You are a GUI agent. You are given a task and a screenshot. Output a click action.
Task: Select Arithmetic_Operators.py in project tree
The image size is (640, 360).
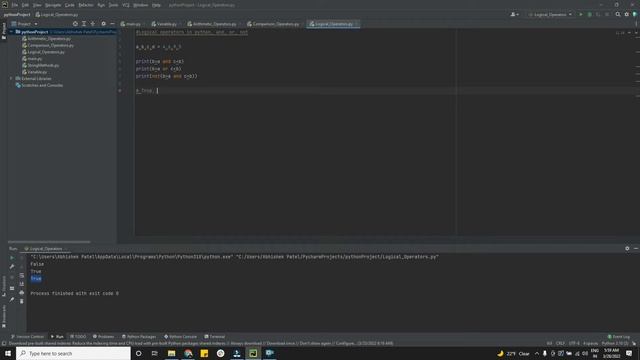coord(49,39)
